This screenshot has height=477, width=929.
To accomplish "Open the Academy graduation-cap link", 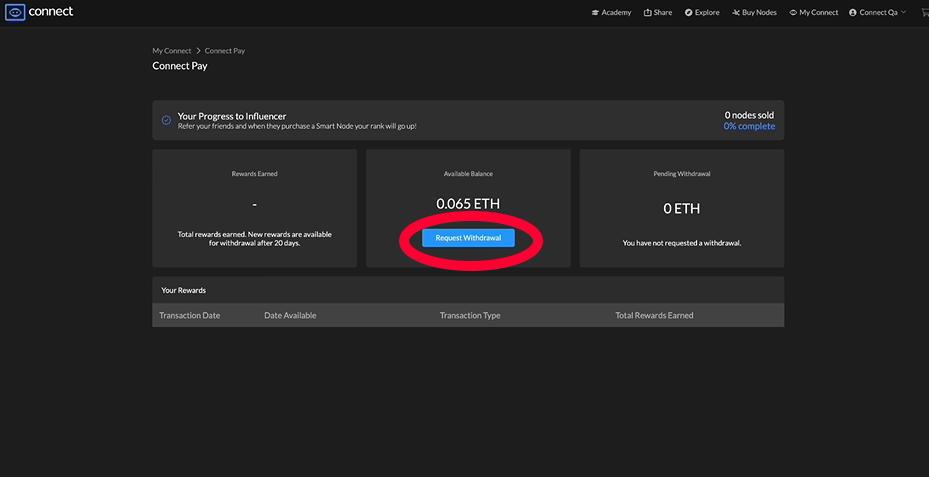I will pyautogui.click(x=611, y=12).
